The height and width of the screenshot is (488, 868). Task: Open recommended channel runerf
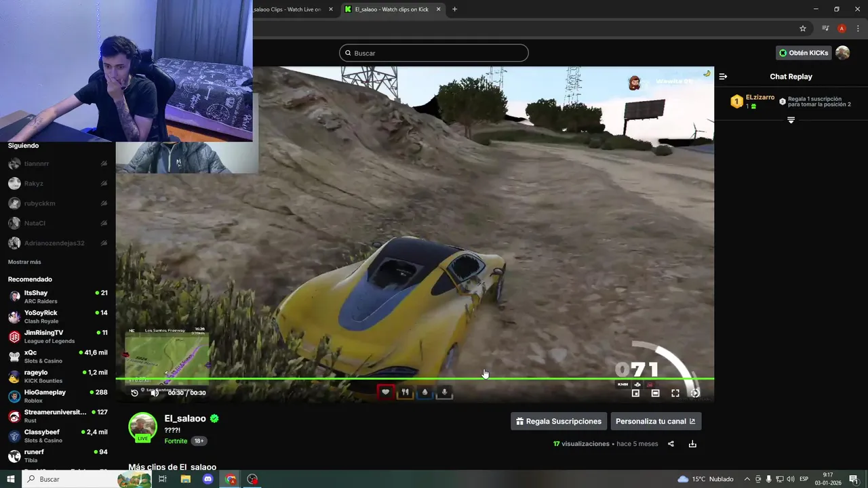click(x=58, y=455)
